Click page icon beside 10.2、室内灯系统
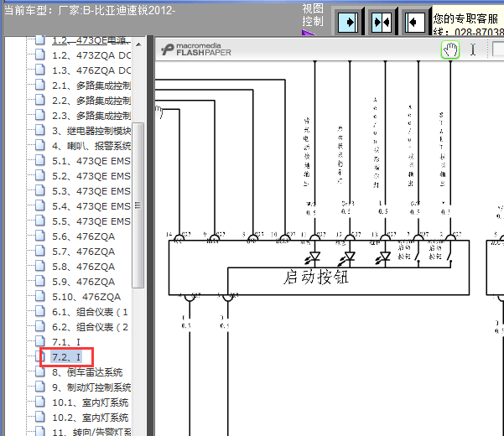The height and width of the screenshot is (436, 504). click(x=40, y=417)
